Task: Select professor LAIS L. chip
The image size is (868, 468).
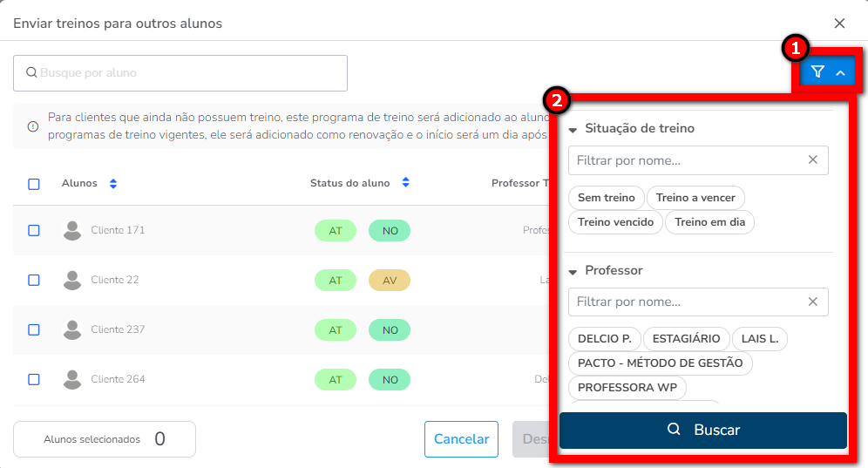Action: click(759, 338)
